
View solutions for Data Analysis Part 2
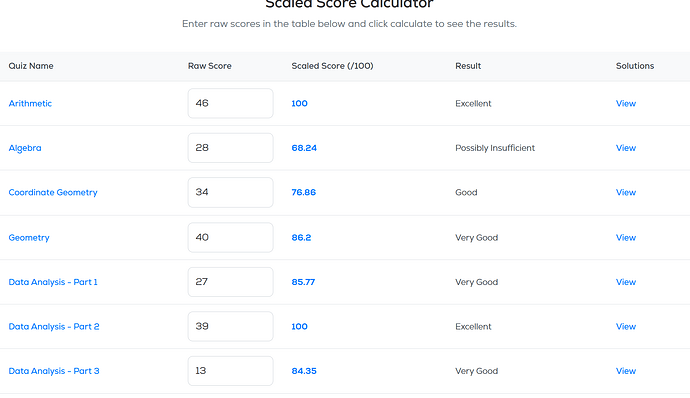click(626, 326)
